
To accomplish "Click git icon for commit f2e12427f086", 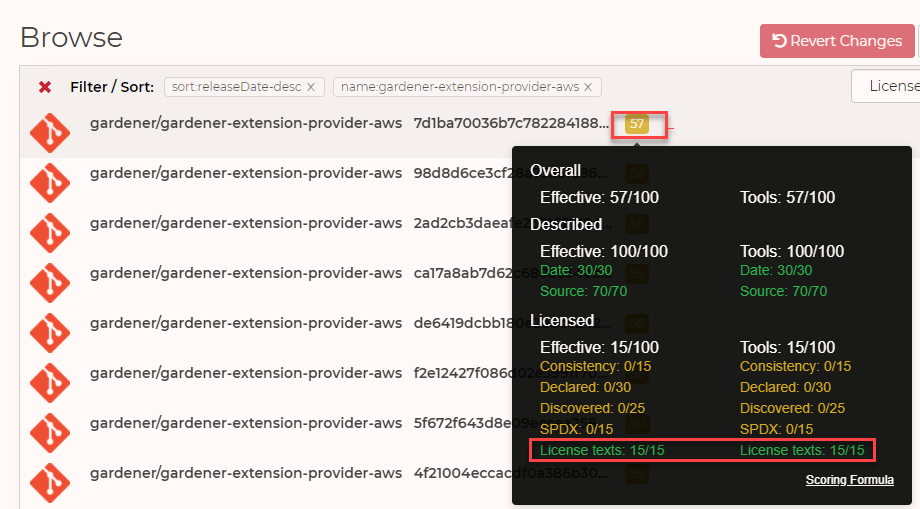I will pyautogui.click(x=50, y=382).
